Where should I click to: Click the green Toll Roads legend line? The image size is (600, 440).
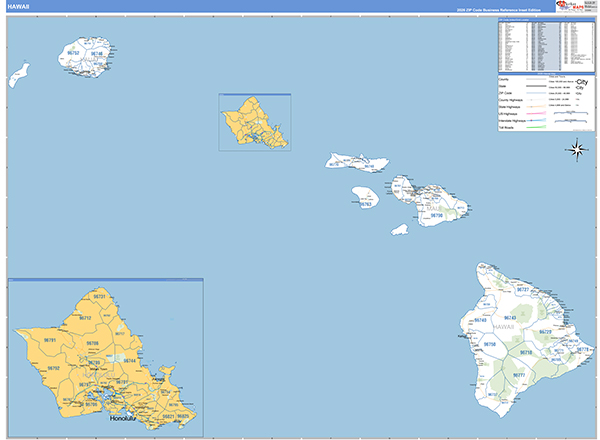536,127
